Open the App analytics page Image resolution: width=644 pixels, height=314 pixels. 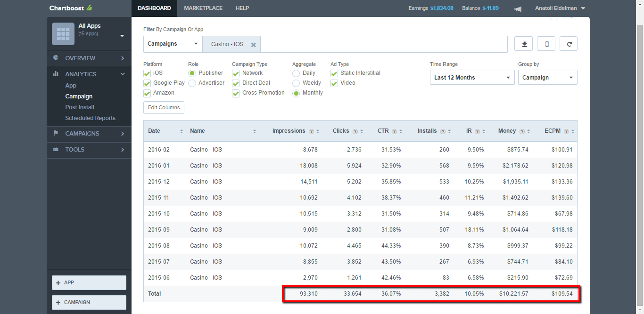click(71, 86)
